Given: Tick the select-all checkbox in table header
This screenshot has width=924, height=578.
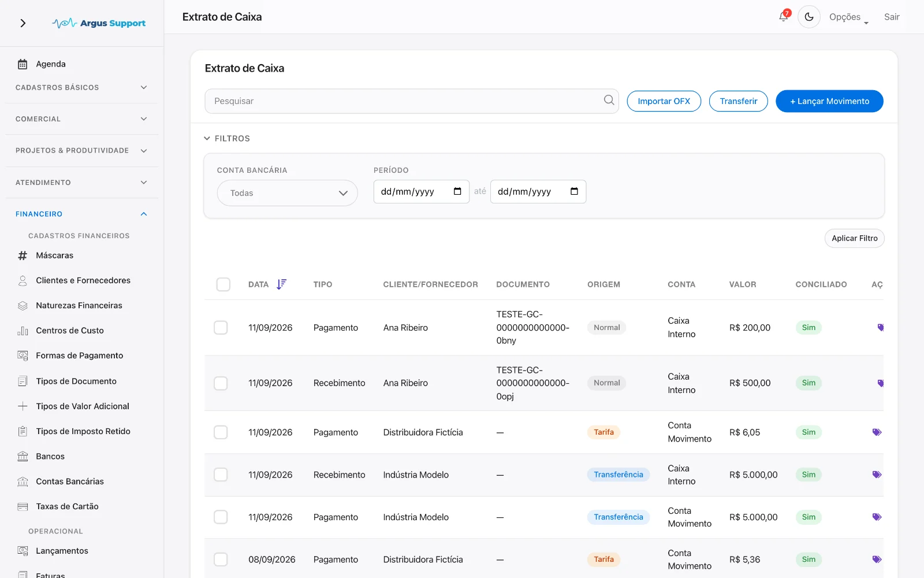Looking at the screenshot, I should pos(223,284).
